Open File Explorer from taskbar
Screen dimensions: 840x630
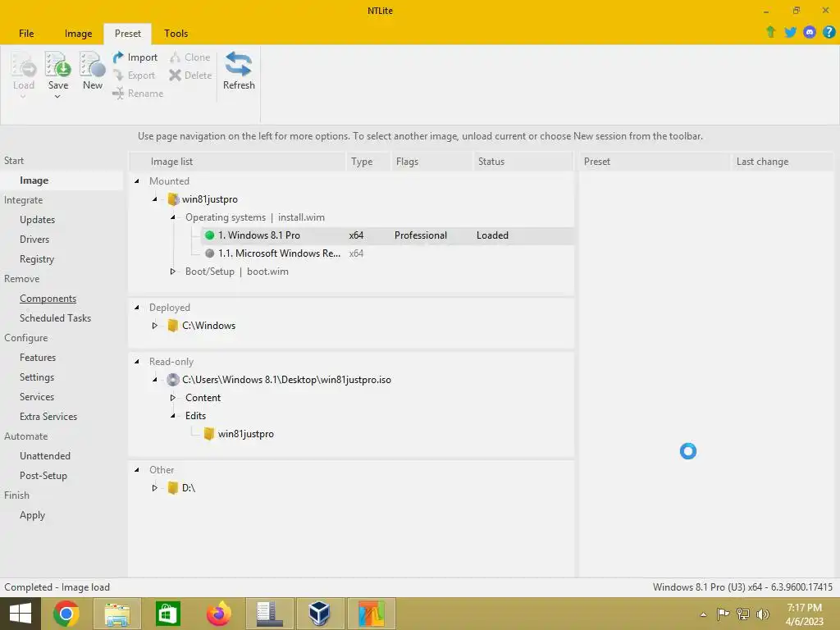[x=116, y=614]
